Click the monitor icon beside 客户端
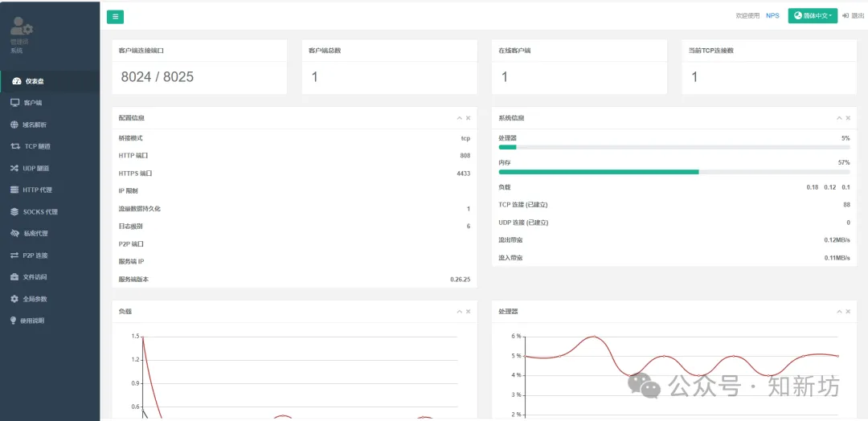Viewport: 868px width, 421px height. (14, 103)
